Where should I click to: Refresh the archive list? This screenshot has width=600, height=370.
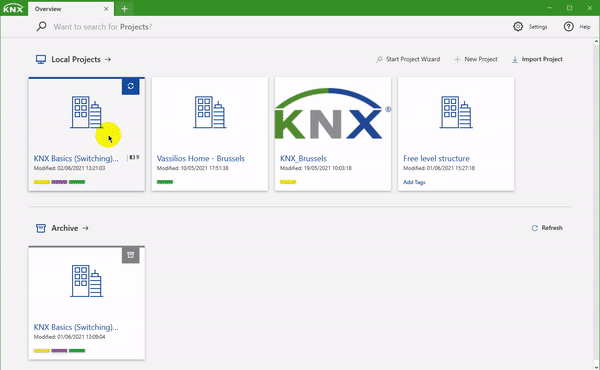tap(552, 228)
